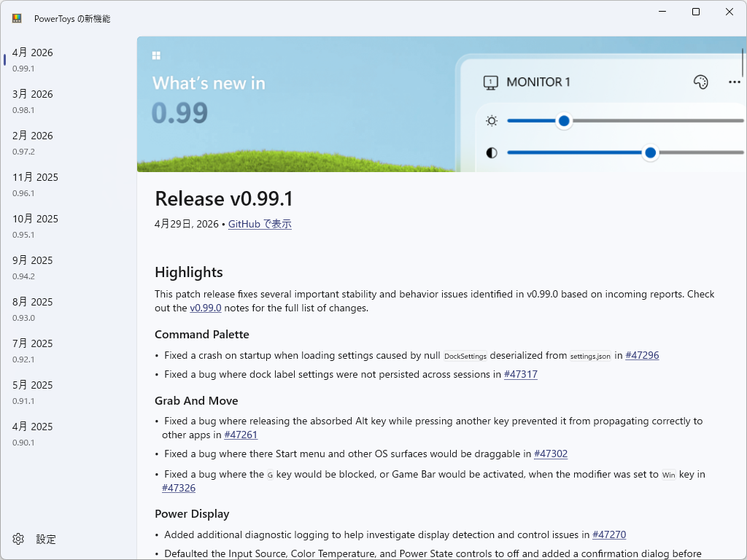The width and height of the screenshot is (747, 560).
Task: Click the DockSettings code label
Action: (465, 356)
